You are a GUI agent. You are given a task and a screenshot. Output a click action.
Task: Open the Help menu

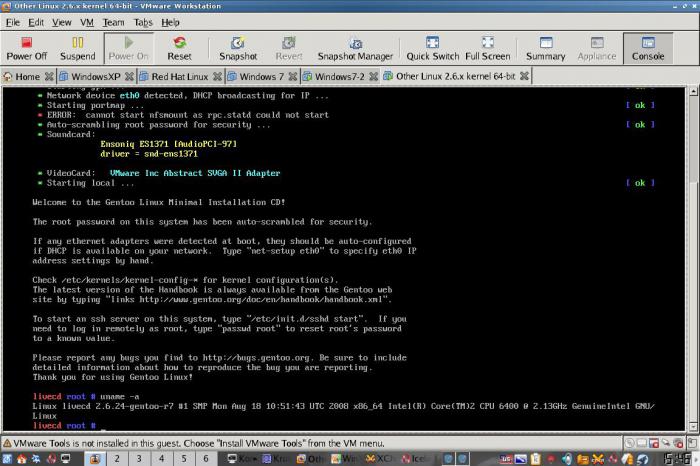tap(170, 22)
